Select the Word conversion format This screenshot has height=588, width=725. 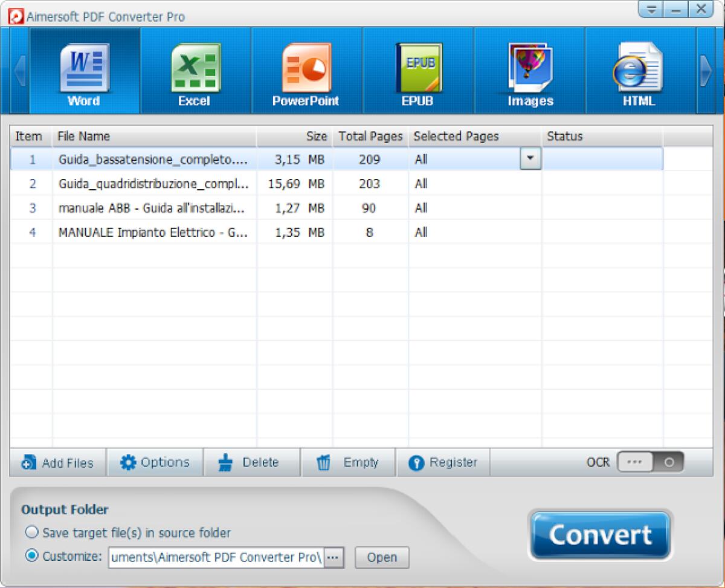tap(83, 69)
